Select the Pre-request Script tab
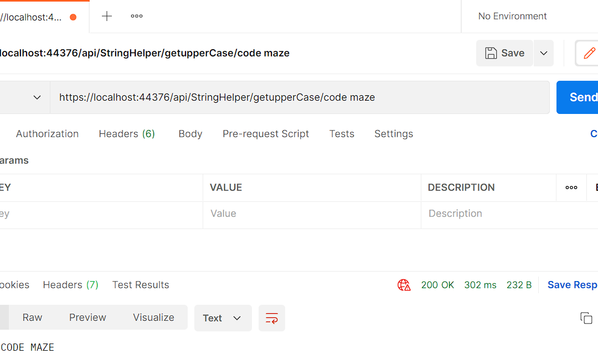The height and width of the screenshot is (364, 598). (266, 134)
